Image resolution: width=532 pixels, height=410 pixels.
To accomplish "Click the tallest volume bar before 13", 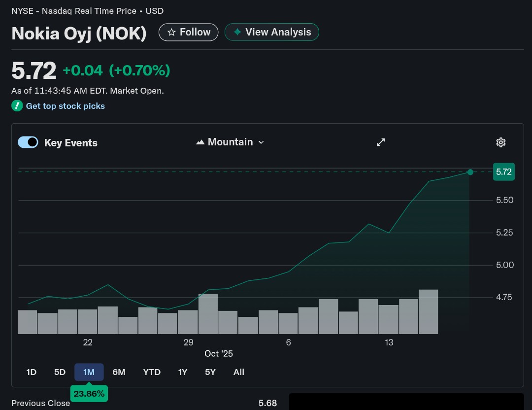I will pyautogui.click(x=208, y=314).
